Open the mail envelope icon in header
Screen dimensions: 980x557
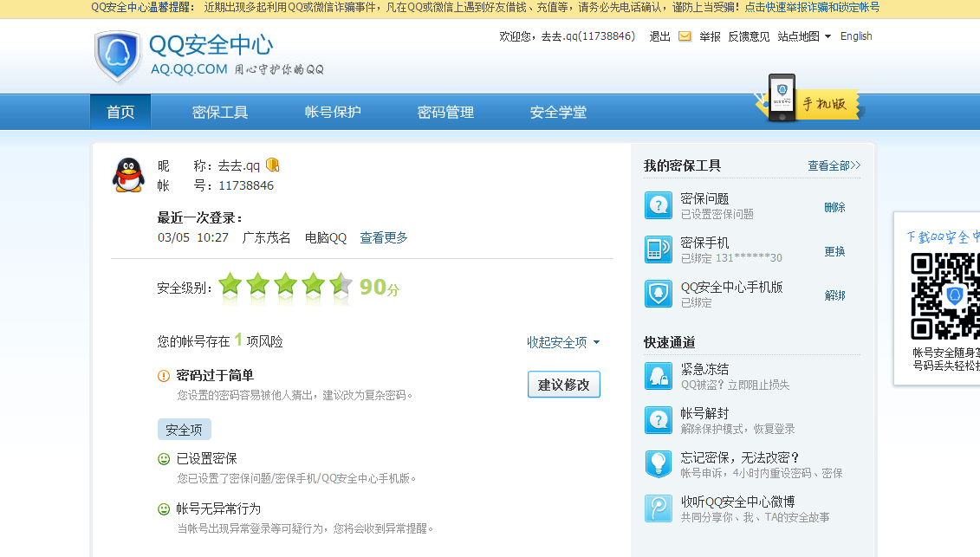pyautogui.click(x=685, y=36)
